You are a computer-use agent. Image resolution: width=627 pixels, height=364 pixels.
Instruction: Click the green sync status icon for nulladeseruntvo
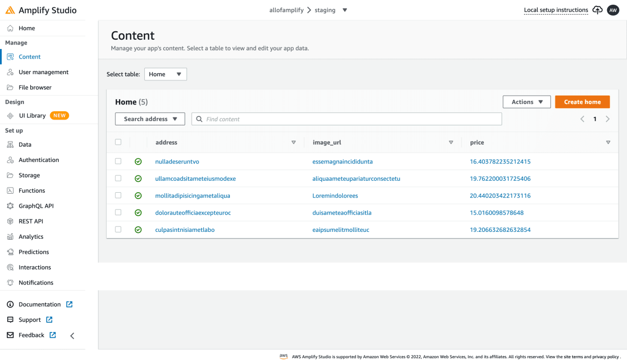[138, 162]
